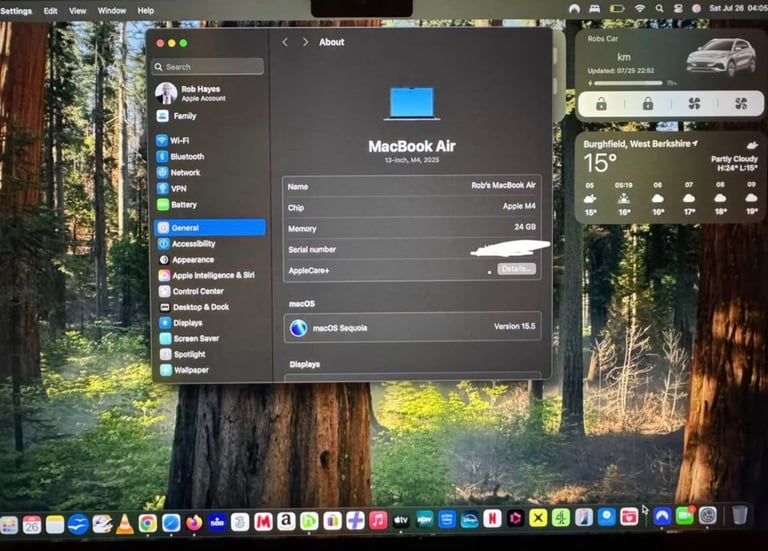Screen dimensions: 768x551
Task: Open Channel 4 app in the Dock
Action: pyautogui.click(x=560, y=518)
